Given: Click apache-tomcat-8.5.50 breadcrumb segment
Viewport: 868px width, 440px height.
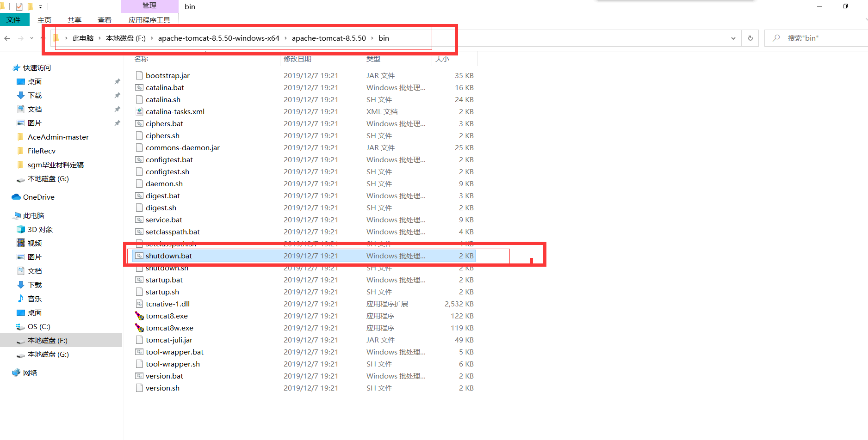Looking at the screenshot, I should (329, 38).
